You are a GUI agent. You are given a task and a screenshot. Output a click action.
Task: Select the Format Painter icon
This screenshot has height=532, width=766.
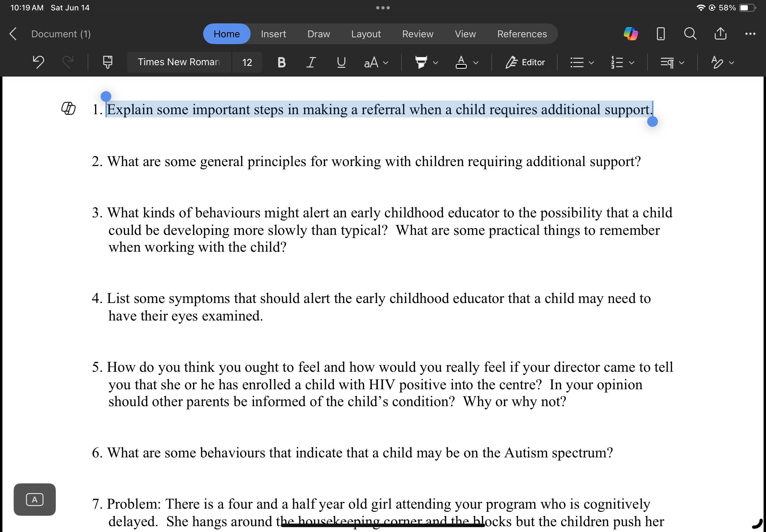(x=107, y=62)
